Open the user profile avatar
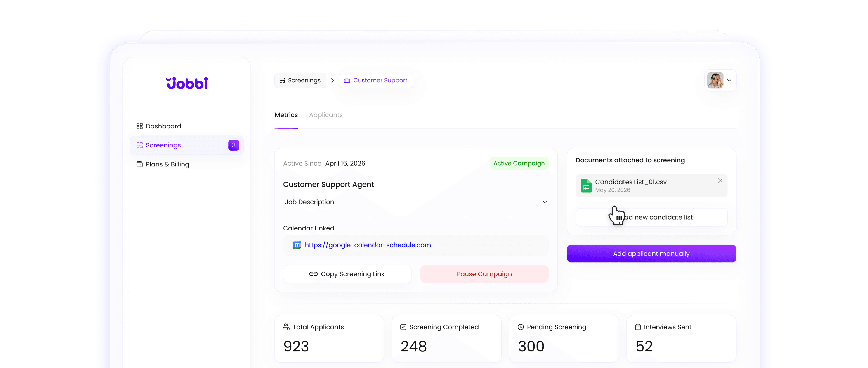 click(x=715, y=80)
